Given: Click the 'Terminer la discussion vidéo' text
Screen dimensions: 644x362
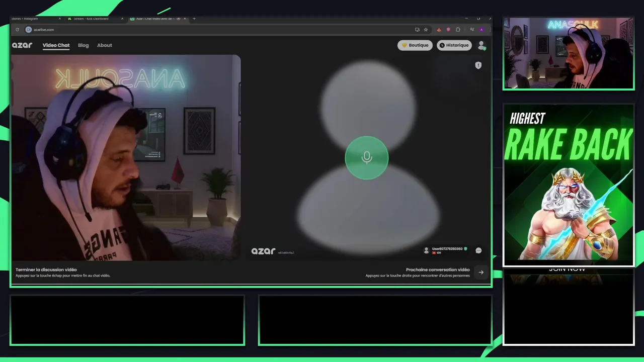Looking at the screenshot, I should point(46,269).
